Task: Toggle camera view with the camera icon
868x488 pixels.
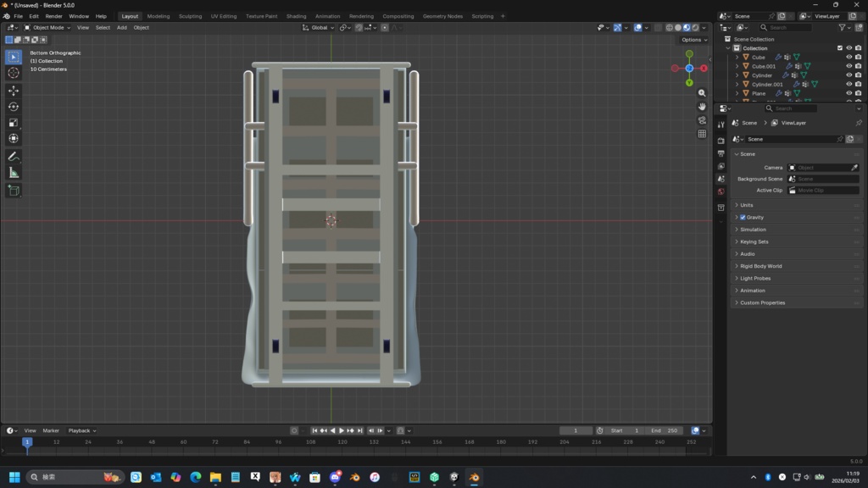Action: [702, 120]
